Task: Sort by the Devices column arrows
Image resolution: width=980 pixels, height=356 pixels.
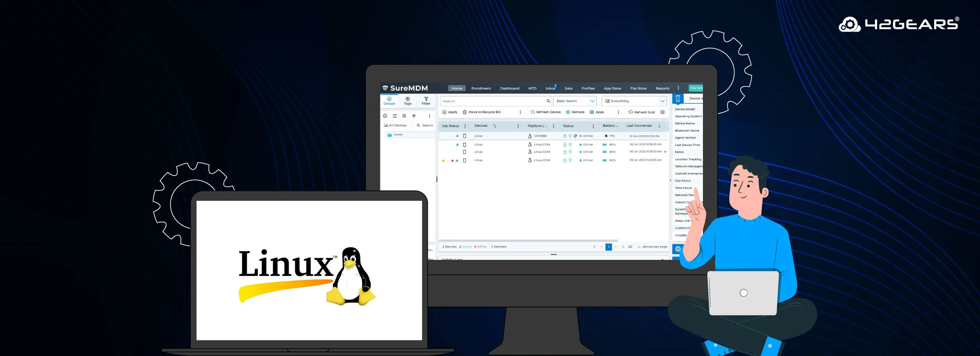Action: point(495,126)
